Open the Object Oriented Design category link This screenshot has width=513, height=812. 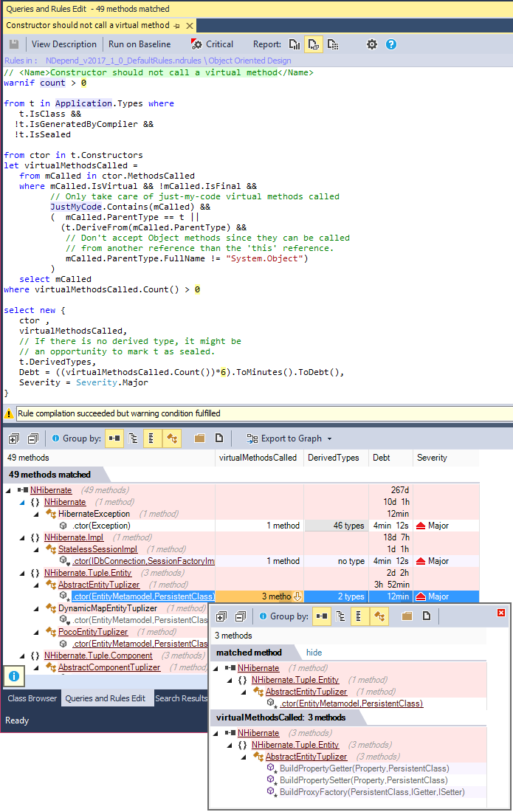click(x=249, y=61)
